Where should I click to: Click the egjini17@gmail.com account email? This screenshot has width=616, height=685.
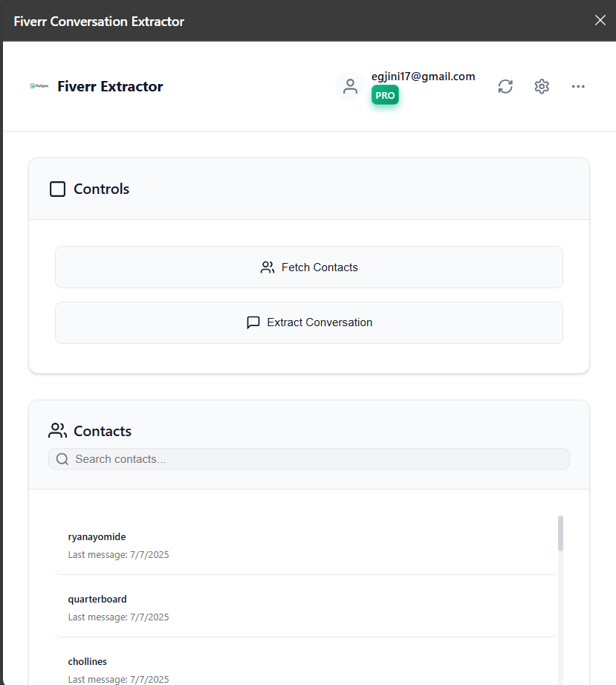point(424,77)
